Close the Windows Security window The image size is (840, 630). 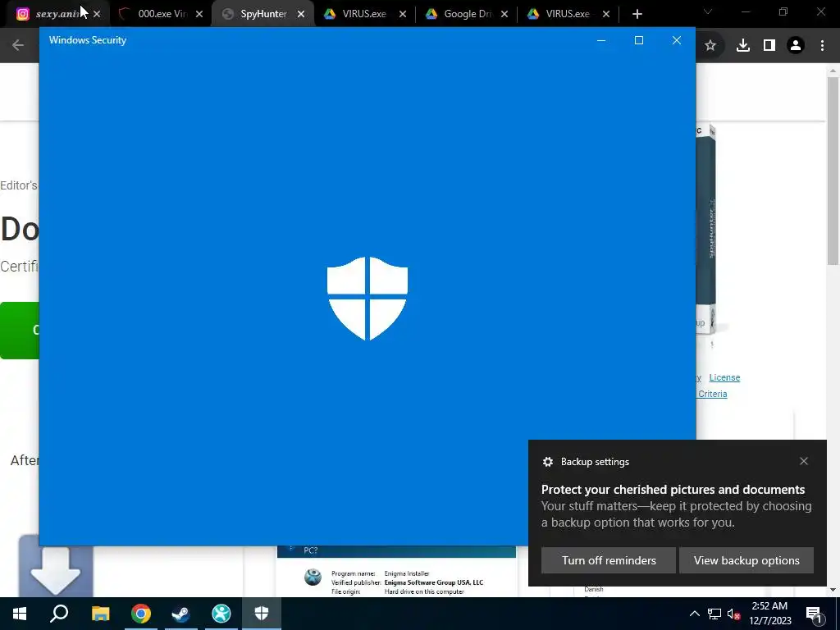[x=677, y=40]
